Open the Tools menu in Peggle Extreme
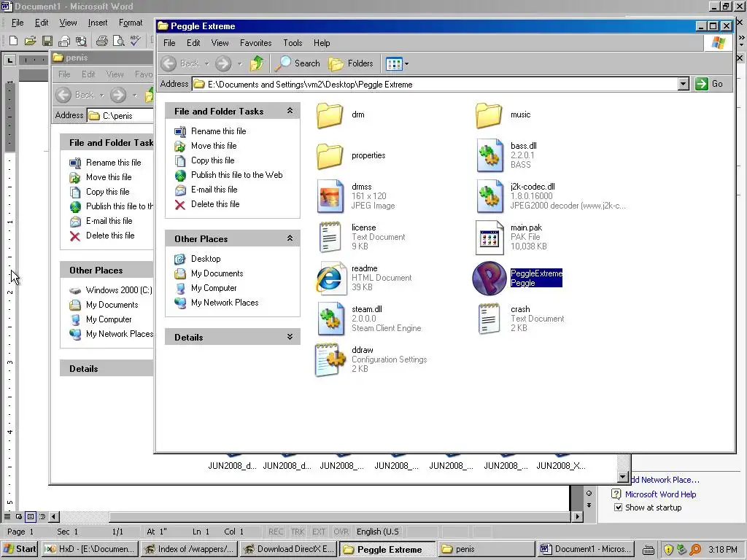747x560 pixels. (293, 43)
